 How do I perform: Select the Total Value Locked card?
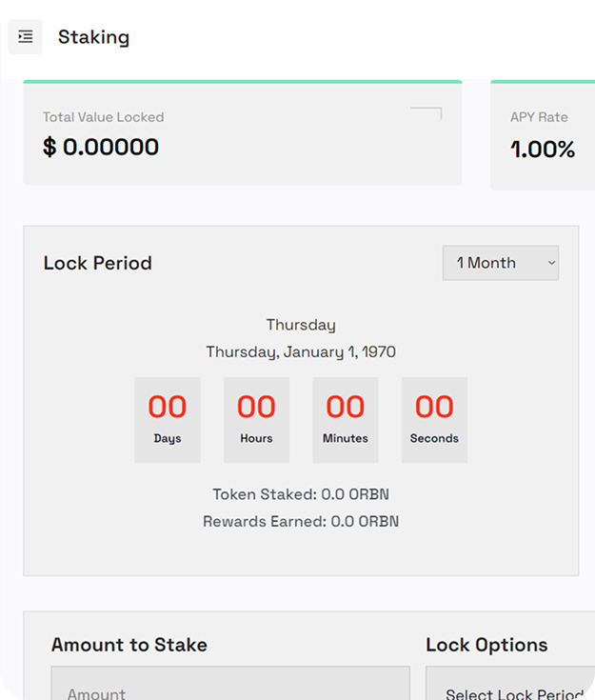click(x=242, y=133)
